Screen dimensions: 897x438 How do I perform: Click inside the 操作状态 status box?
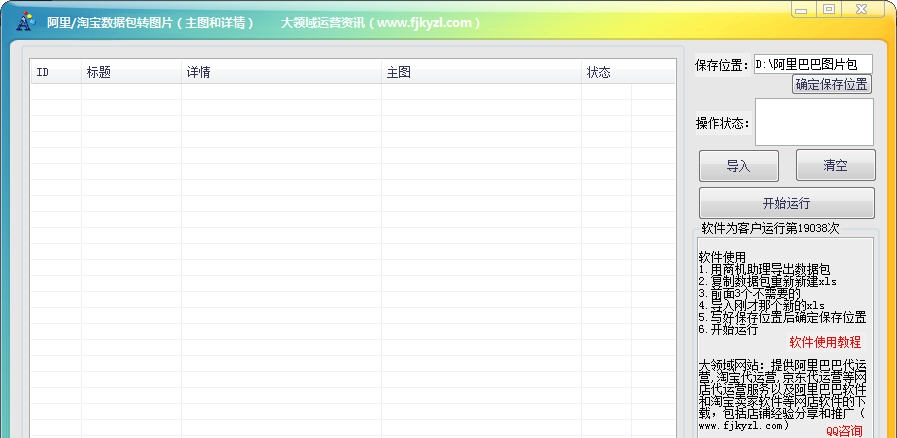click(814, 122)
